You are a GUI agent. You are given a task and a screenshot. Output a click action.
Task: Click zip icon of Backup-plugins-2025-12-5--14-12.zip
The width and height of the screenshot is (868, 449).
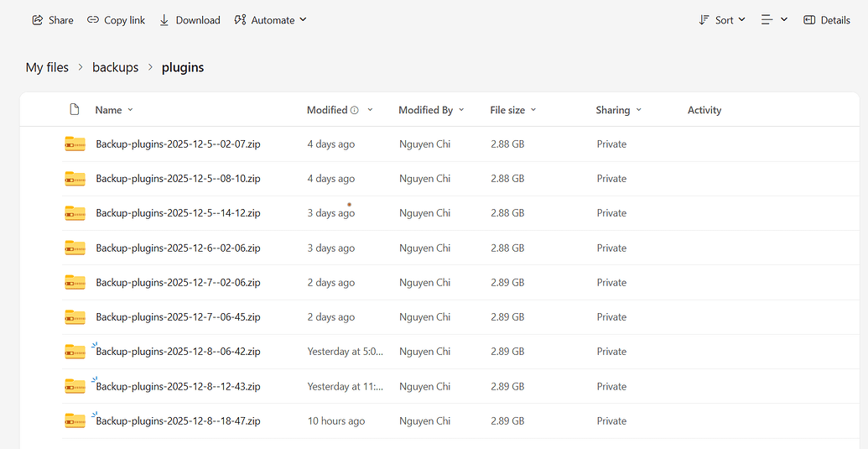75,213
